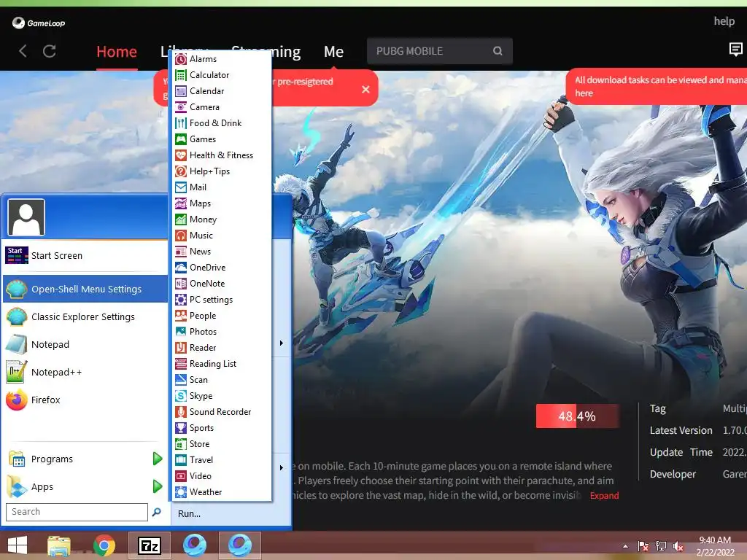Viewport: 747px width, 560px height.
Task: Switch to GameLoop Streaming tab
Action: tap(266, 52)
